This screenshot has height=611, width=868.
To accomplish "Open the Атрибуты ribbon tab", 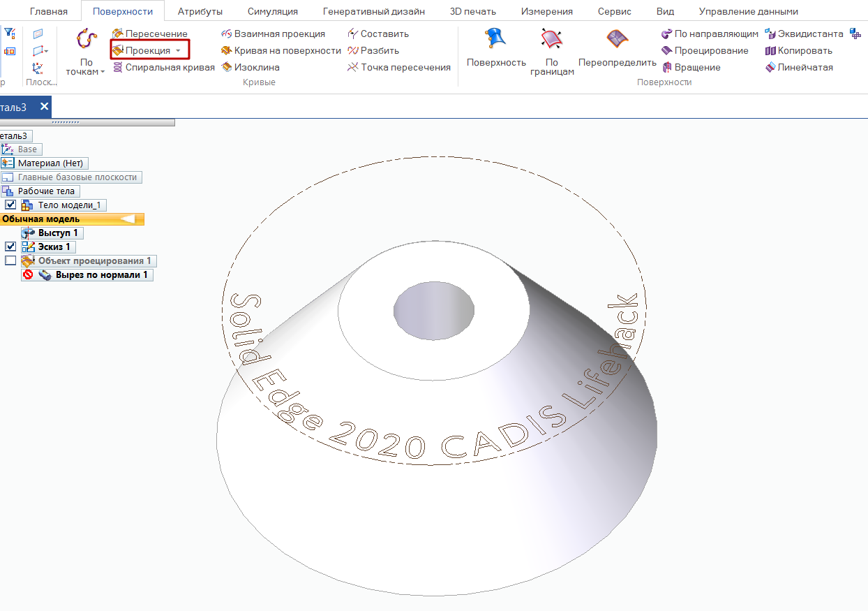I will click(x=200, y=11).
